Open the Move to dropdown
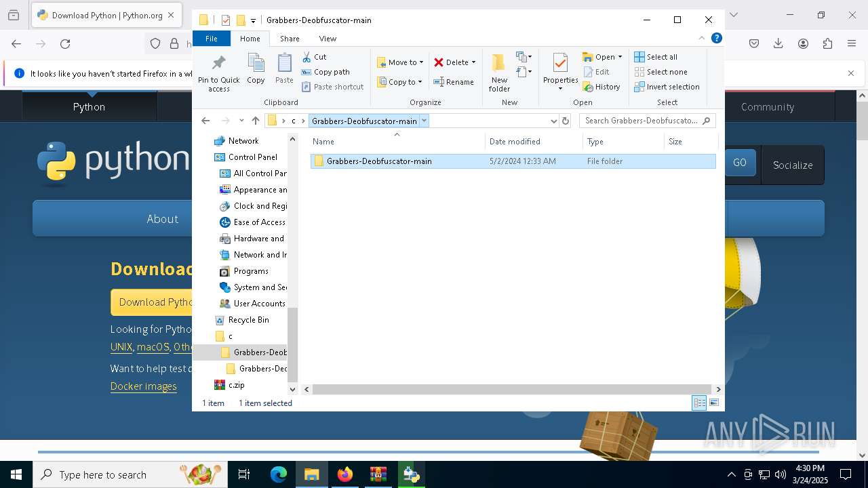868x488 pixels. click(x=400, y=62)
